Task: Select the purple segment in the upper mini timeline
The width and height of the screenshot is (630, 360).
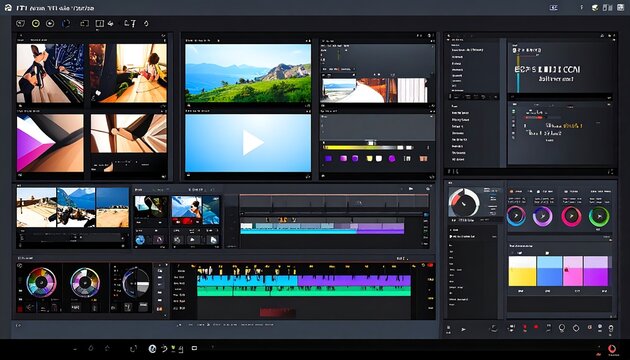Action: (x=380, y=229)
